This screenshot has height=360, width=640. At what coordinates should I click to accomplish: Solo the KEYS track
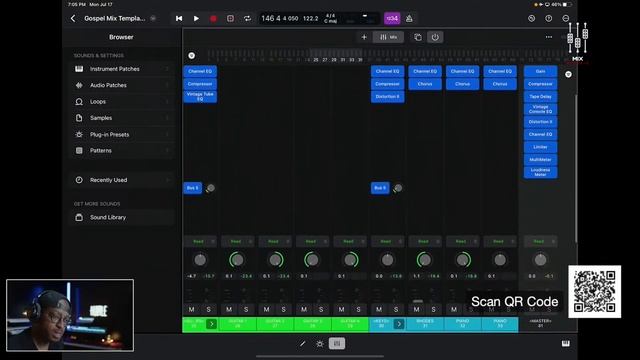point(396,310)
